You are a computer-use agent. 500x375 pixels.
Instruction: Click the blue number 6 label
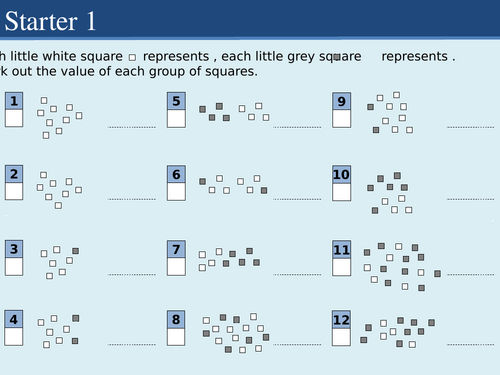pyautogui.click(x=176, y=174)
